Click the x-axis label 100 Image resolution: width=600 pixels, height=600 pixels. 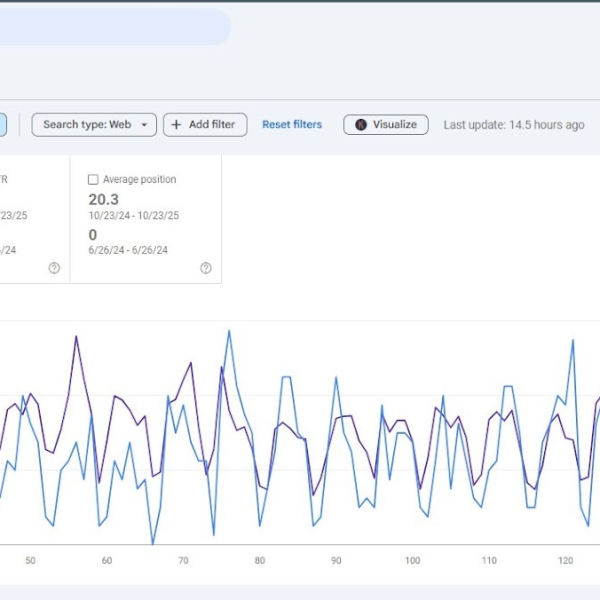tap(412, 561)
